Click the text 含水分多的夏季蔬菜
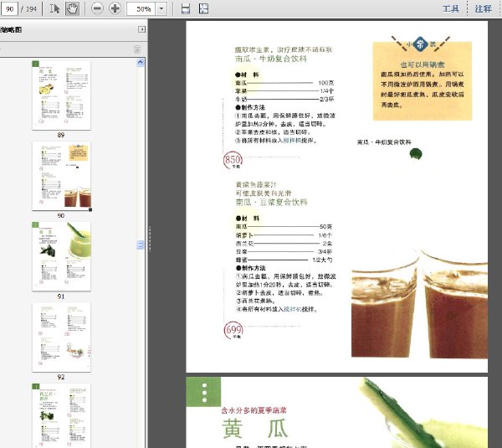 coord(254,410)
